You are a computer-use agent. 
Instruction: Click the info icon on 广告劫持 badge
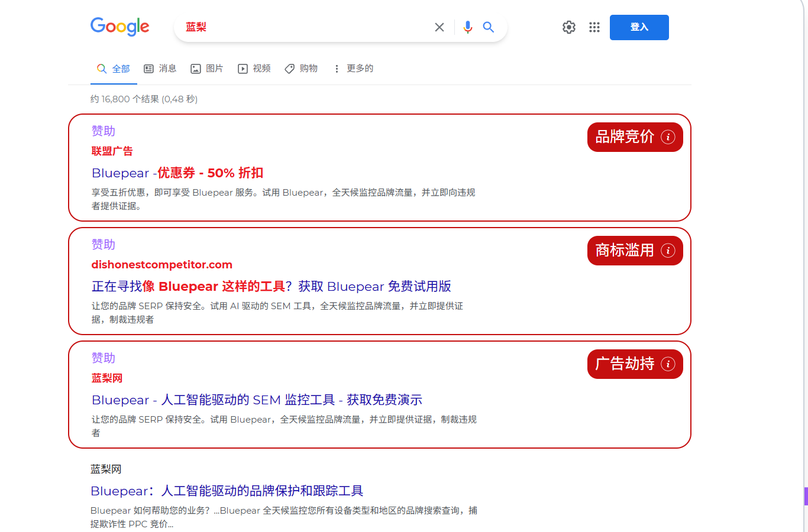[668, 364]
